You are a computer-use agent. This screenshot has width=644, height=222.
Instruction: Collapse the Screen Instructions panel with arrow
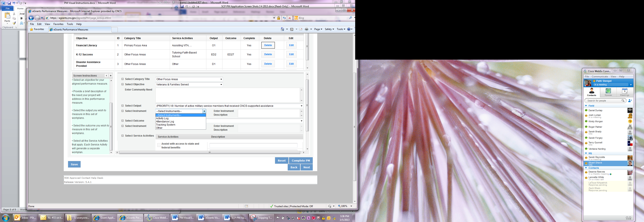[x=107, y=75]
